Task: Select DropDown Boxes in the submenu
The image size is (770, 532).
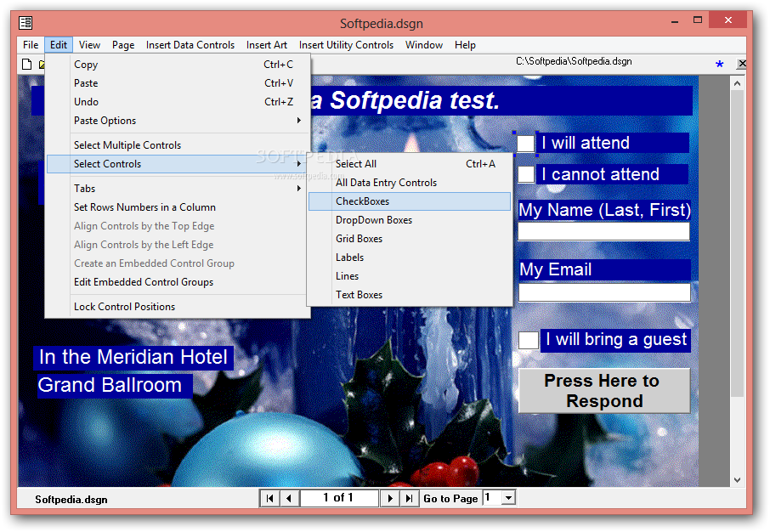Action: point(410,219)
